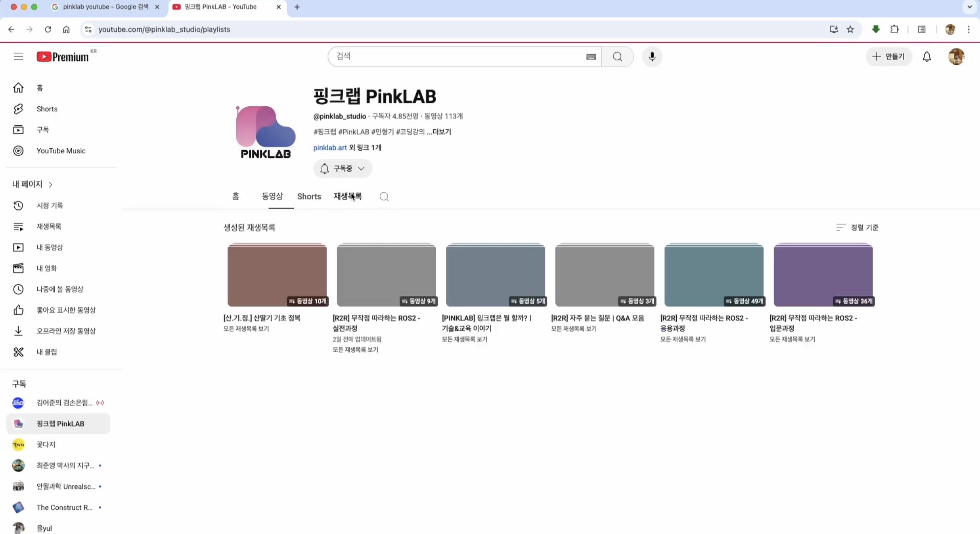Open Shorts in left sidebar

47,109
